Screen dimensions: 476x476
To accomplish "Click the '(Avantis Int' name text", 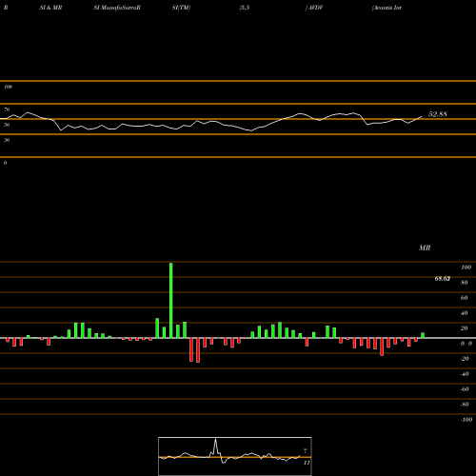I will coord(387,8).
